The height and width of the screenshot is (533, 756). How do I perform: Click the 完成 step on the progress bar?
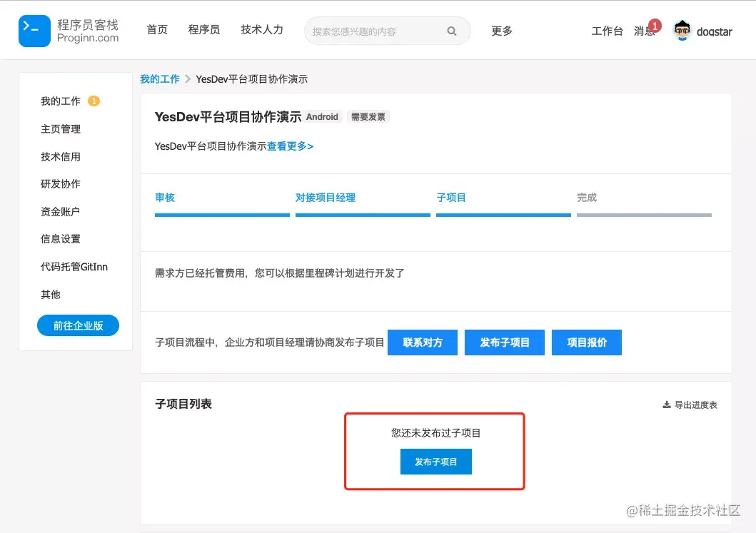click(586, 197)
